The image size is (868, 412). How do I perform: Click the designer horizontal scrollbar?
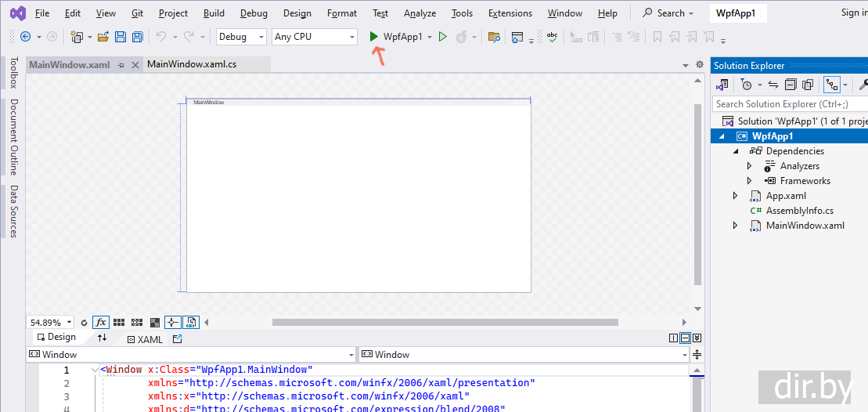pos(445,322)
